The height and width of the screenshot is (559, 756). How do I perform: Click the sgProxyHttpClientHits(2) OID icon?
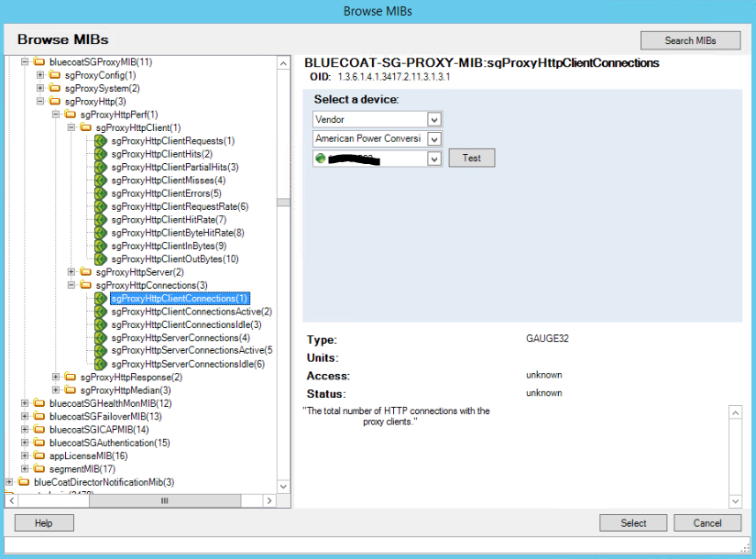(100, 154)
